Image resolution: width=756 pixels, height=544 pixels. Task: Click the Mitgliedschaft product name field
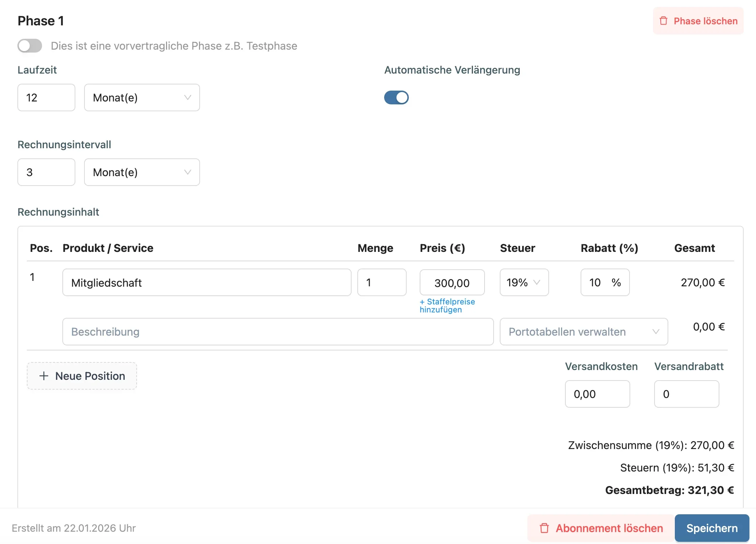click(207, 282)
